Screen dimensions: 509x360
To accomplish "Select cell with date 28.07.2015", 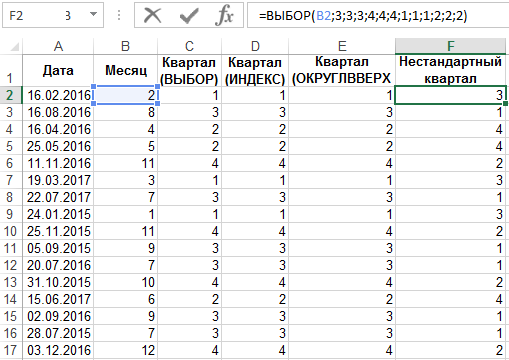I will (58, 333).
